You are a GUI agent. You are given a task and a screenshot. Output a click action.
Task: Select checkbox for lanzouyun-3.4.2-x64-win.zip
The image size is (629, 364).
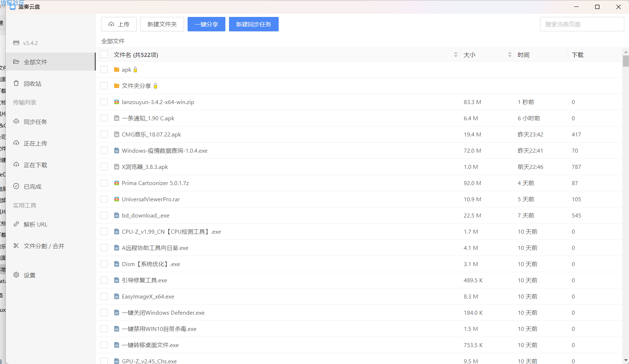click(104, 102)
